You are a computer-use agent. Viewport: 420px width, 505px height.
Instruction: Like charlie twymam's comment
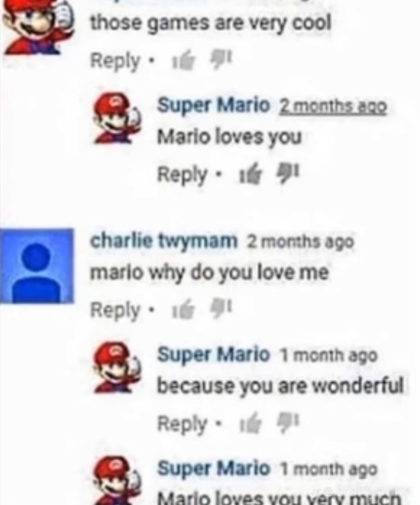183,311
